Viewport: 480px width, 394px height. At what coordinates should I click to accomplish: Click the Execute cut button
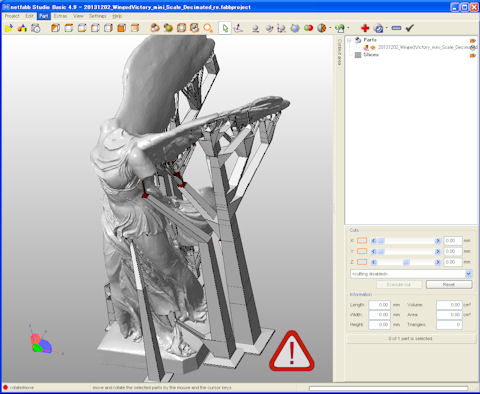pyautogui.click(x=399, y=284)
